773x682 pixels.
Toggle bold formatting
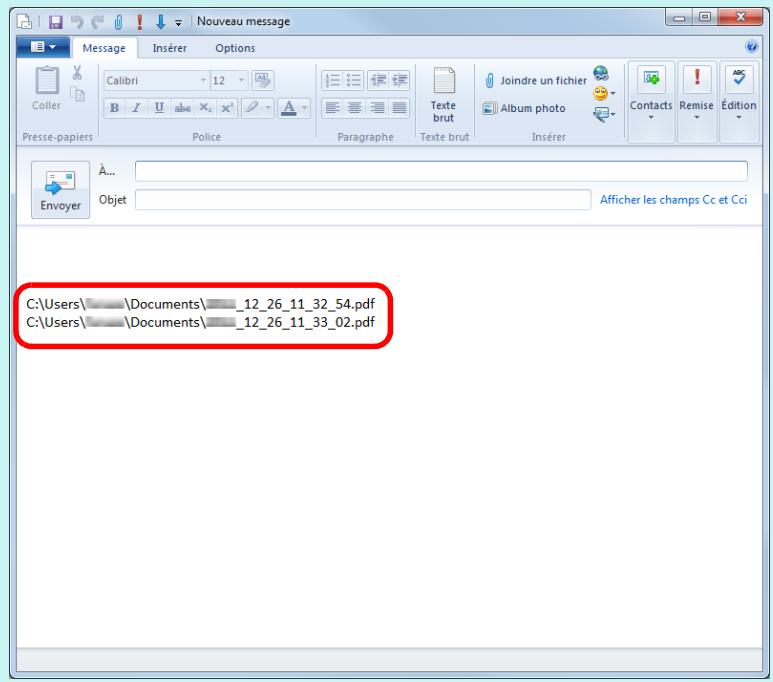tap(114, 106)
